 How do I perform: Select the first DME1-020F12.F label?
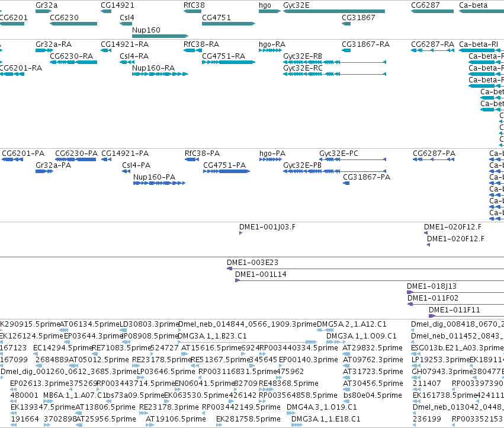[452, 227]
